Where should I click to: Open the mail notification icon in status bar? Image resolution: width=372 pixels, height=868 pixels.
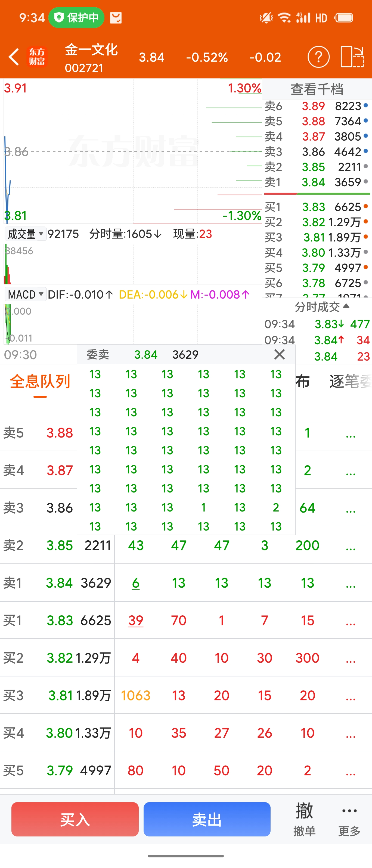(116, 17)
